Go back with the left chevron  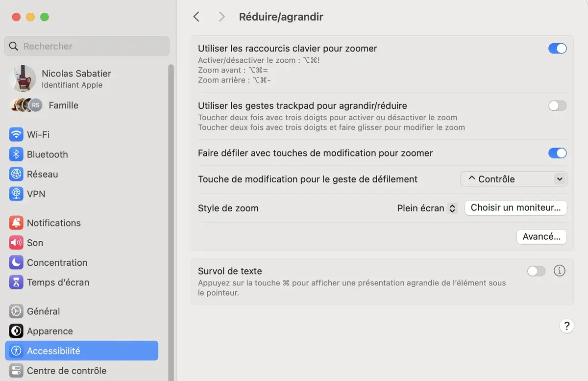tap(196, 17)
